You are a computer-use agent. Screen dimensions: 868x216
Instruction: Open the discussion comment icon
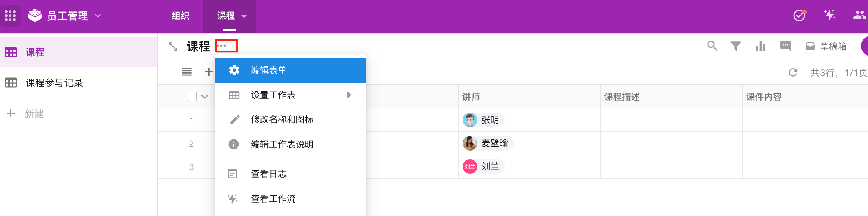pos(785,46)
